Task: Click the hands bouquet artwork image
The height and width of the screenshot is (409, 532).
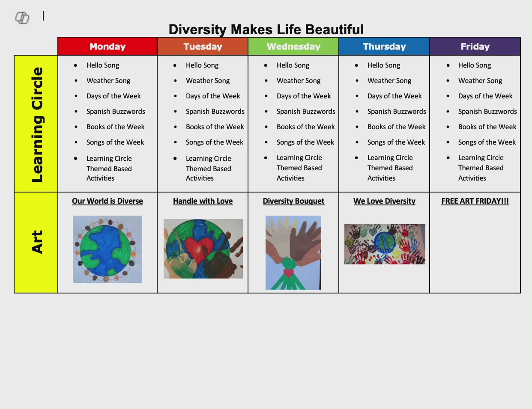Action: [x=293, y=252]
